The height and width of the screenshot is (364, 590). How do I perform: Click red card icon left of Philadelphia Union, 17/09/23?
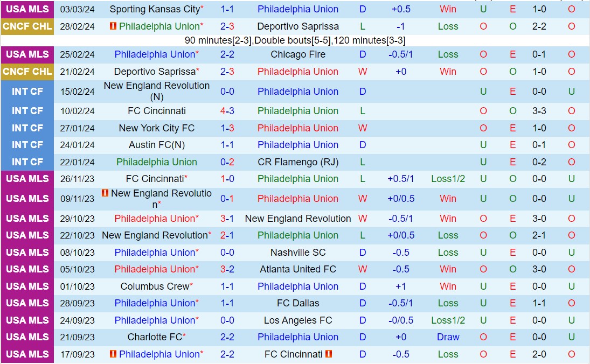click(113, 354)
